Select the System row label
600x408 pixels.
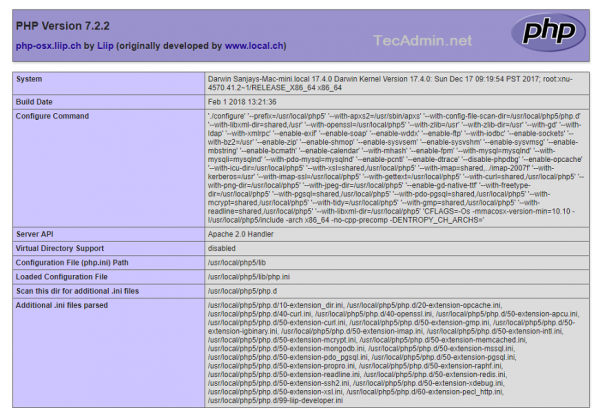click(32, 77)
